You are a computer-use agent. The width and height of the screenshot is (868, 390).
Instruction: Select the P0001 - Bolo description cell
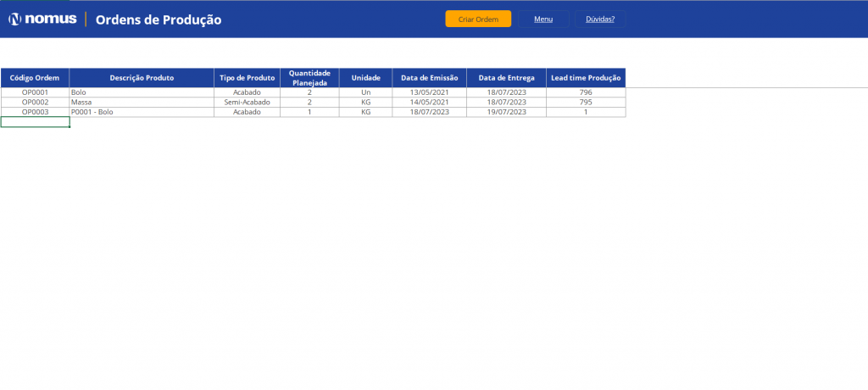142,112
